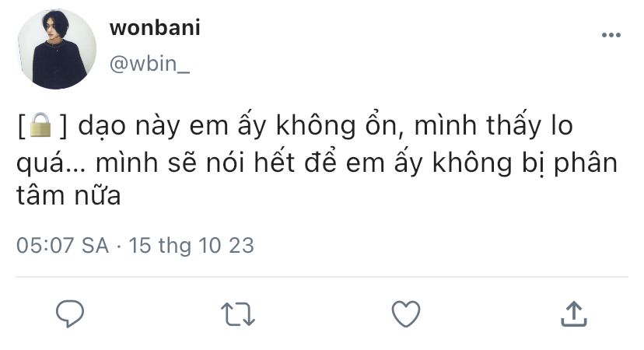Image resolution: width=644 pixels, height=350 pixels.
Task: Tap the retweet arrows icon
Action: 238,314
